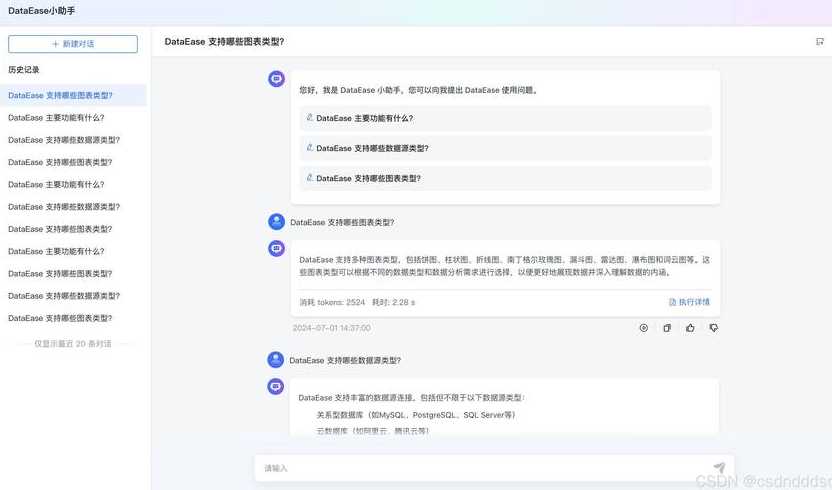Click the conversation header title text
This screenshot has width=832, height=490.
coord(224,41)
